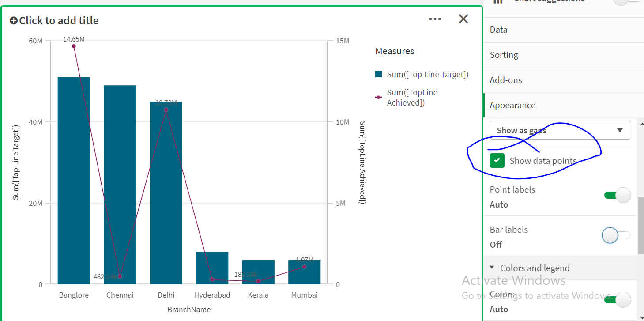The width and height of the screenshot is (644, 321).
Task: Enable the Bar labels toggle
Action: click(616, 235)
